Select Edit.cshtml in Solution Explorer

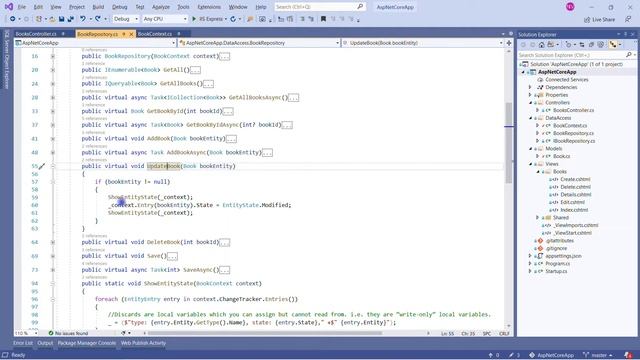(572, 202)
